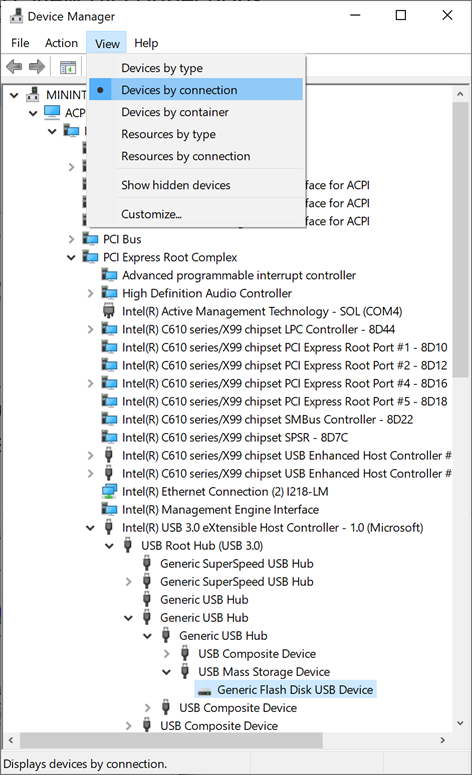This screenshot has width=472, height=775.
Task: Click the Intel Active Management Technology port icon
Action: 109,311
